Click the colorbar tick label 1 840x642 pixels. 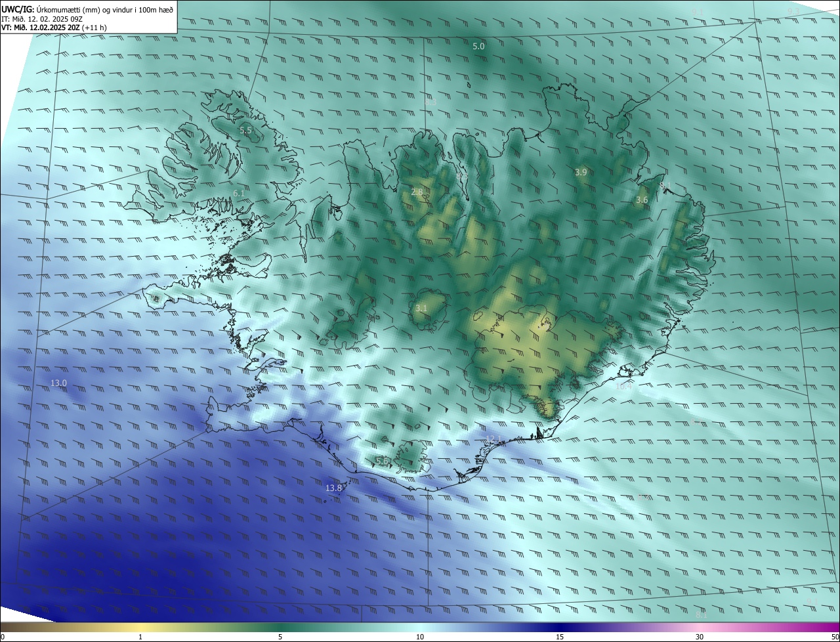tap(140, 637)
